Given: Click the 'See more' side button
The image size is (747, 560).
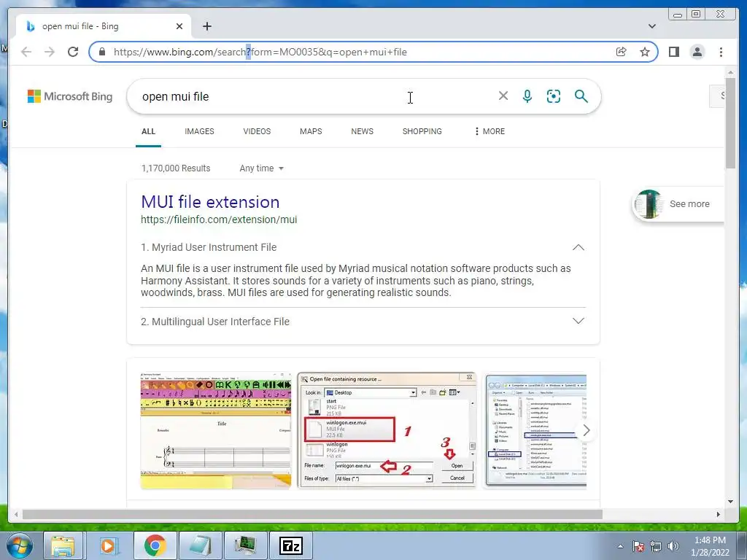Looking at the screenshot, I should (x=678, y=204).
